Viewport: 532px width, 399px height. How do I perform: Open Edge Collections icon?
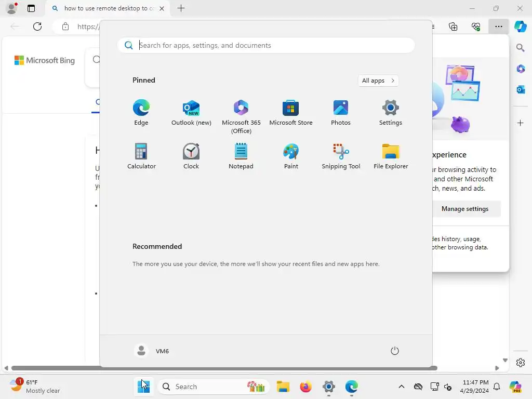453,26
